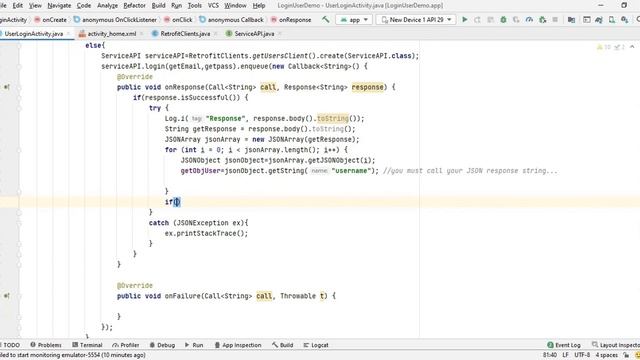Click the Run with Coverage icon
Image resolution: width=640 pixels, height=360 pixels.
coord(516,19)
